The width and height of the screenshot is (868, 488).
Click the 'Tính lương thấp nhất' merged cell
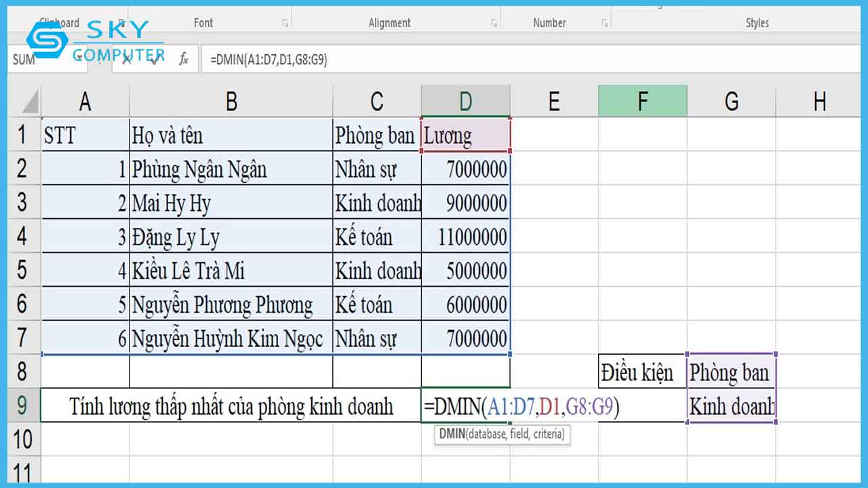pyautogui.click(x=231, y=406)
